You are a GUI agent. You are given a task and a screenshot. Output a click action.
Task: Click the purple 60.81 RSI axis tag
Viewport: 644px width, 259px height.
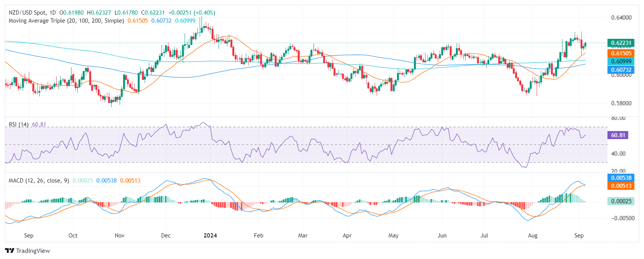coord(618,135)
